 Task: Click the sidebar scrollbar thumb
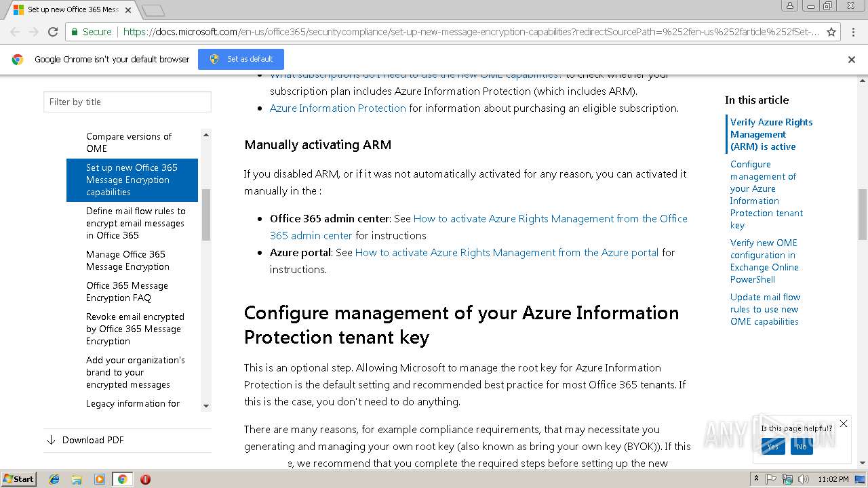click(206, 215)
